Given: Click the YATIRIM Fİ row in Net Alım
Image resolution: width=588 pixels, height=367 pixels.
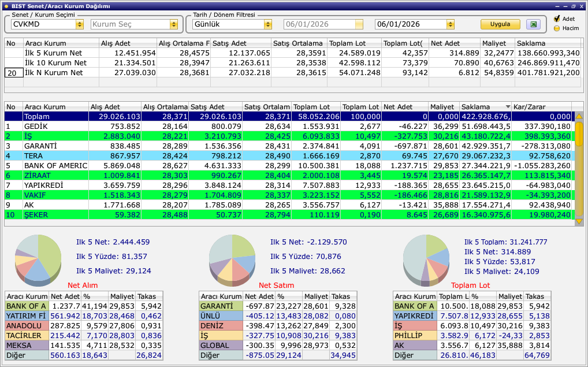Looking at the screenshot, I should click(x=84, y=316).
